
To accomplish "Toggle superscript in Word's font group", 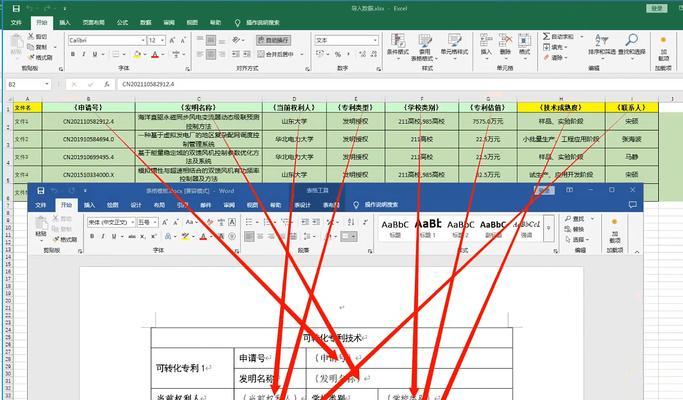I will 154,236.
